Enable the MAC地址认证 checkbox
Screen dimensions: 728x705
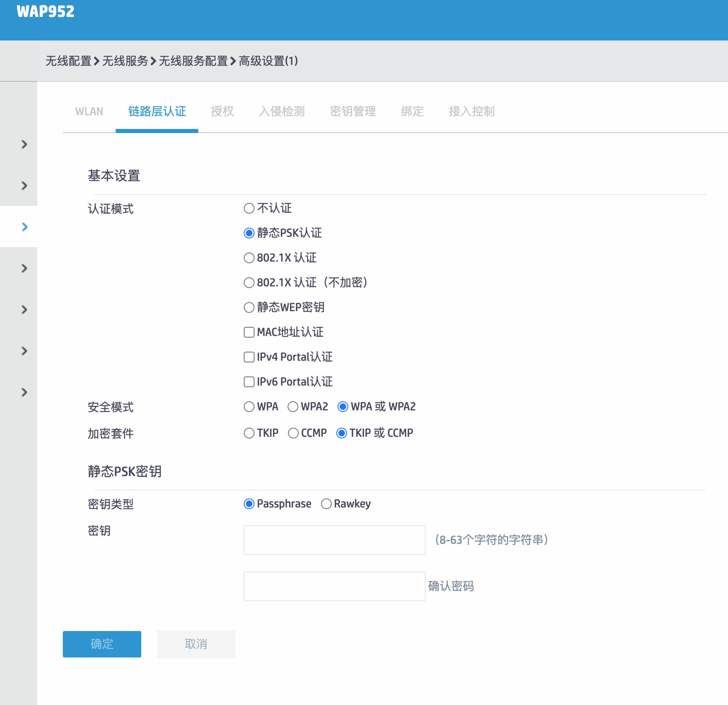point(249,332)
